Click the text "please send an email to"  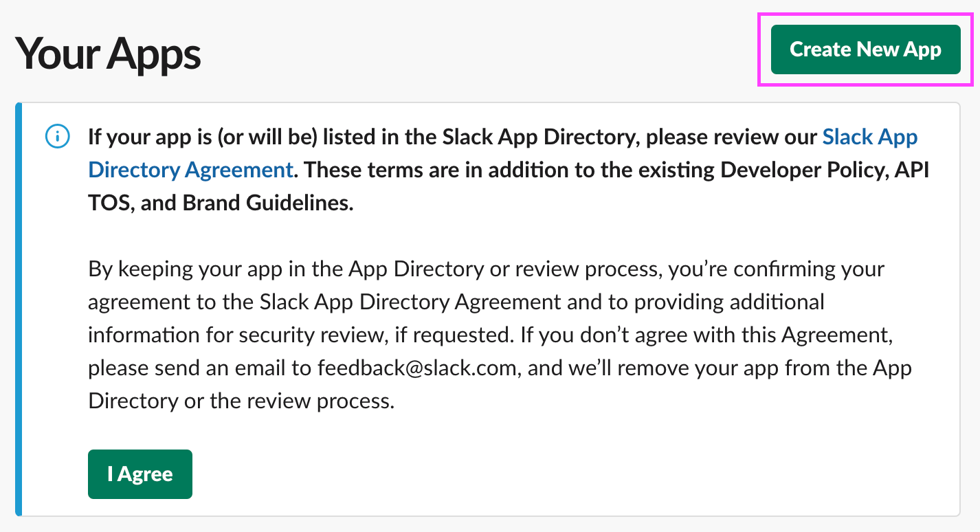tap(200, 368)
